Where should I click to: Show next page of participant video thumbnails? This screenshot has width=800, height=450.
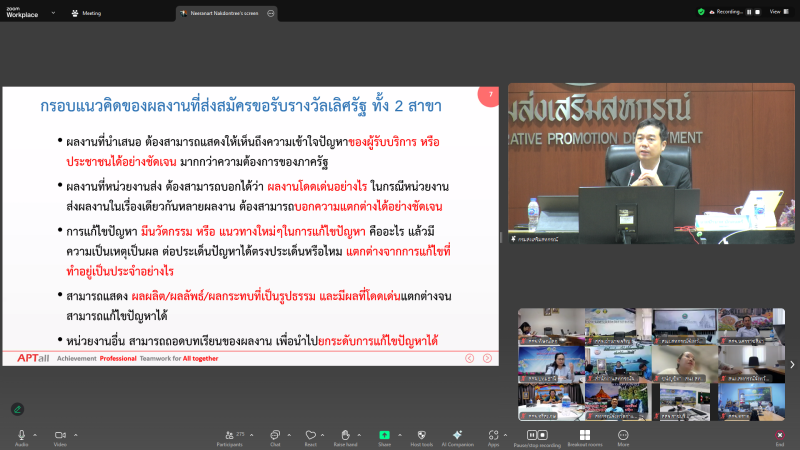click(792, 364)
